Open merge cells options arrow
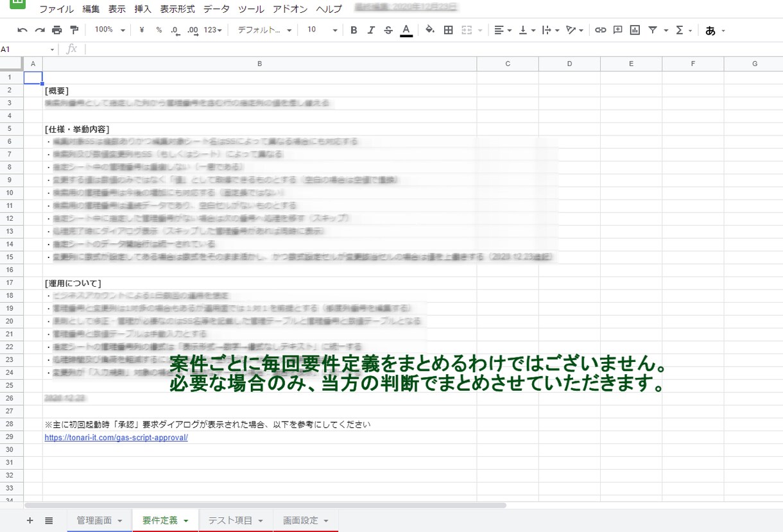 tap(480, 31)
